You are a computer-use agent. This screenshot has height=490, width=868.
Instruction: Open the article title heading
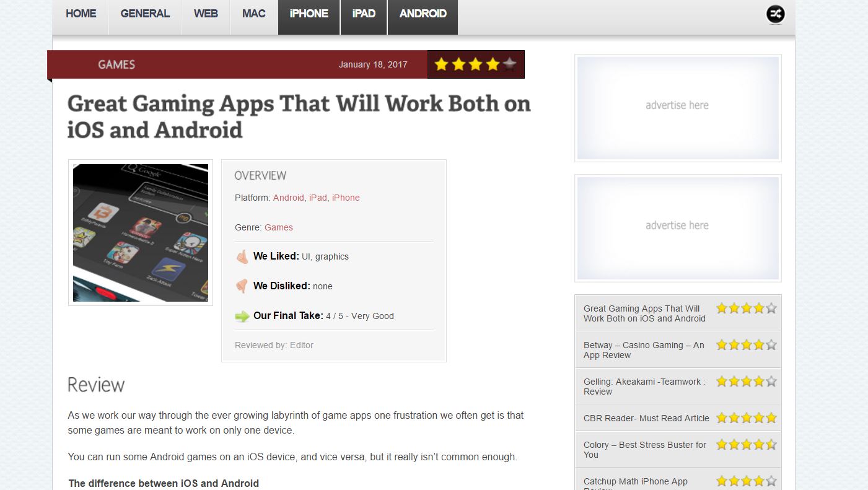pyautogui.click(x=299, y=116)
